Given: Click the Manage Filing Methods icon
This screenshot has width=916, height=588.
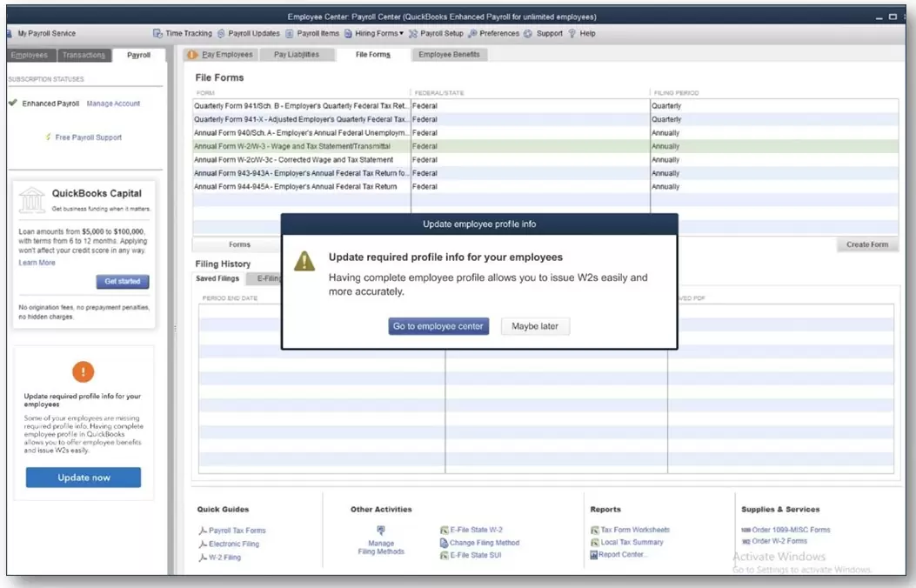Looking at the screenshot, I should coord(380,530).
